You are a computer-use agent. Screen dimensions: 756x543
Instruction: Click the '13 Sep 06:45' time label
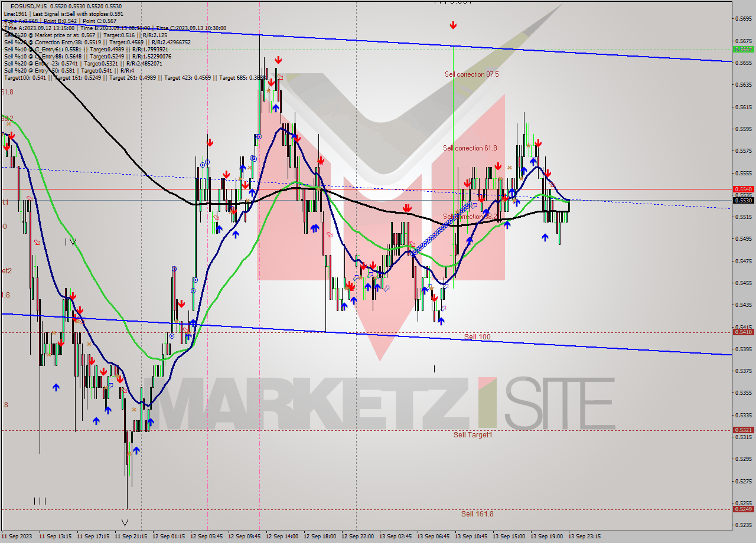(x=434, y=537)
